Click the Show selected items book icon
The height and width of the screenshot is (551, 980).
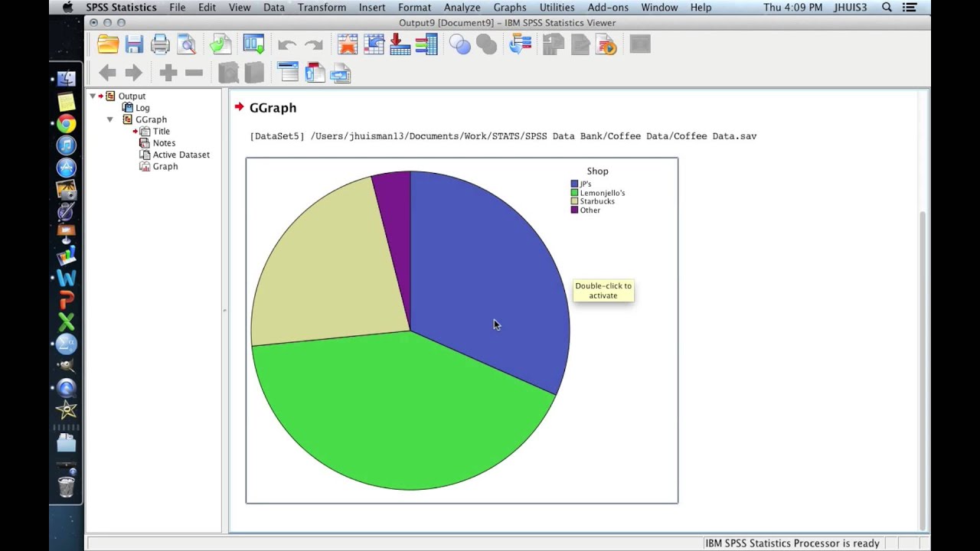(x=228, y=73)
